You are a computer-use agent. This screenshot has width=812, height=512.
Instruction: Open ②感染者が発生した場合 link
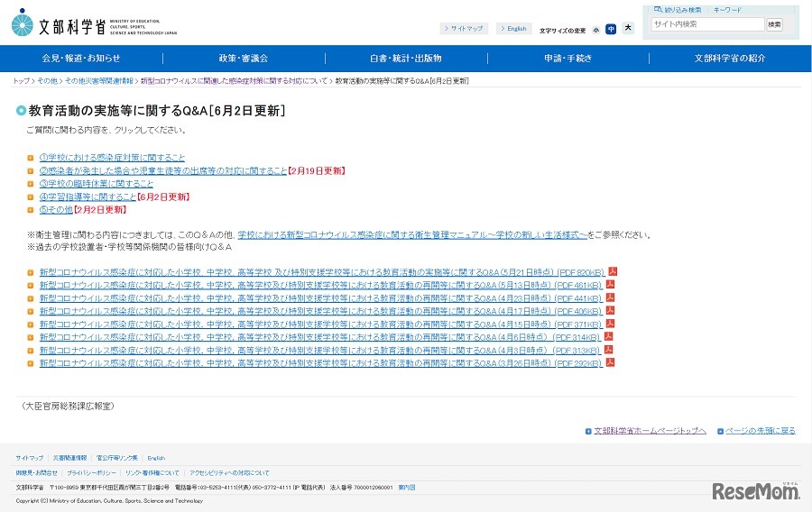tap(163, 170)
